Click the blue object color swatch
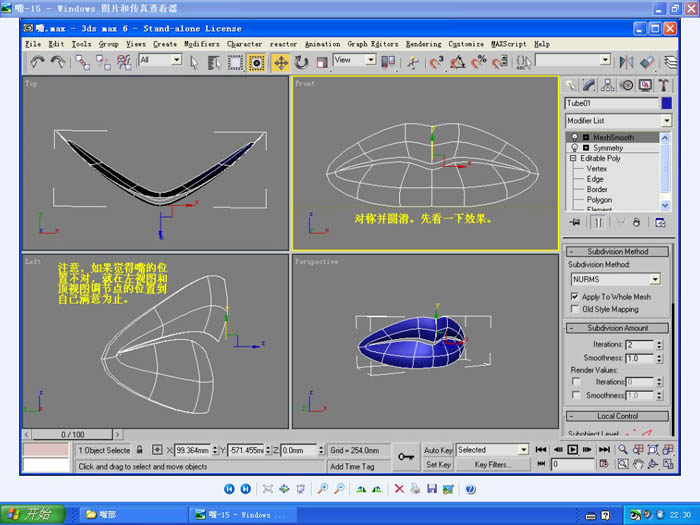Viewport: 700px width, 525px height. click(x=666, y=103)
